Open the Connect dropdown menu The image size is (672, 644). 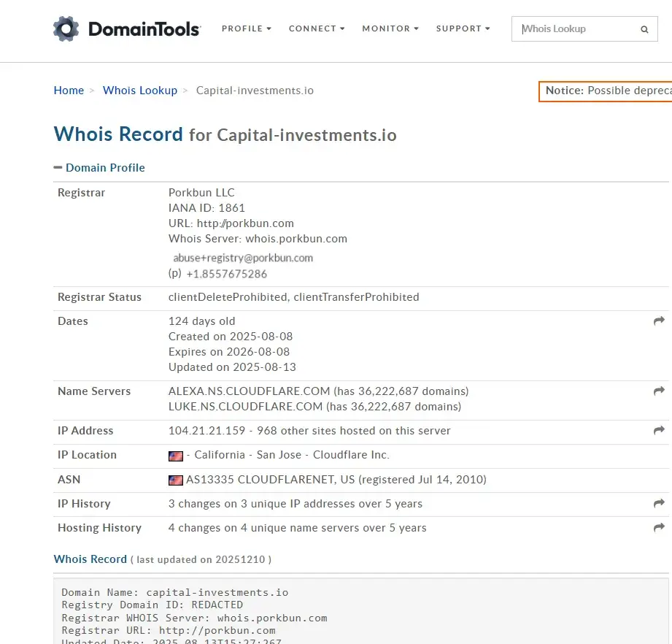[317, 28]
